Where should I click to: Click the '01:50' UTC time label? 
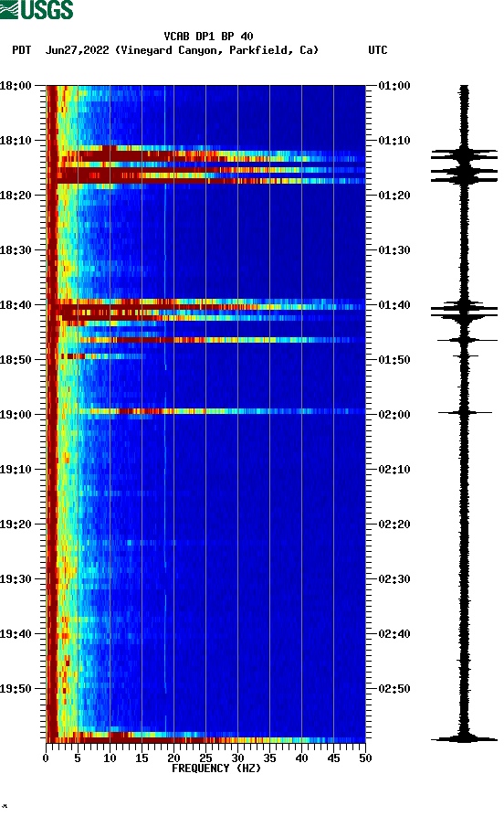point(394,360)
